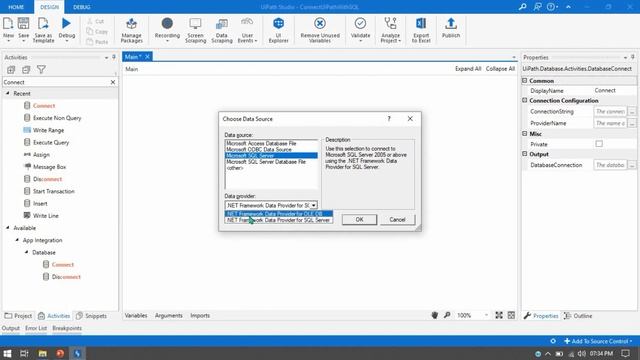
Task: Collapse the Output properties section
Action: 525,154
